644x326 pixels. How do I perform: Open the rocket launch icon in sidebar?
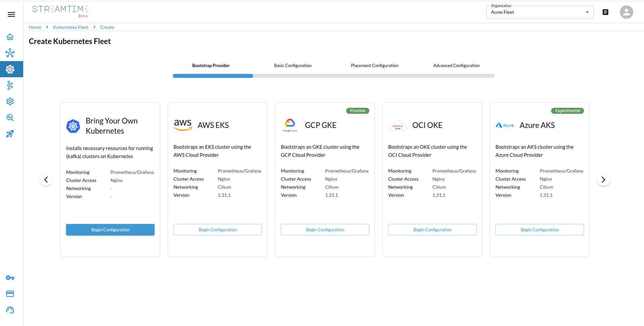tap(10, 134)
